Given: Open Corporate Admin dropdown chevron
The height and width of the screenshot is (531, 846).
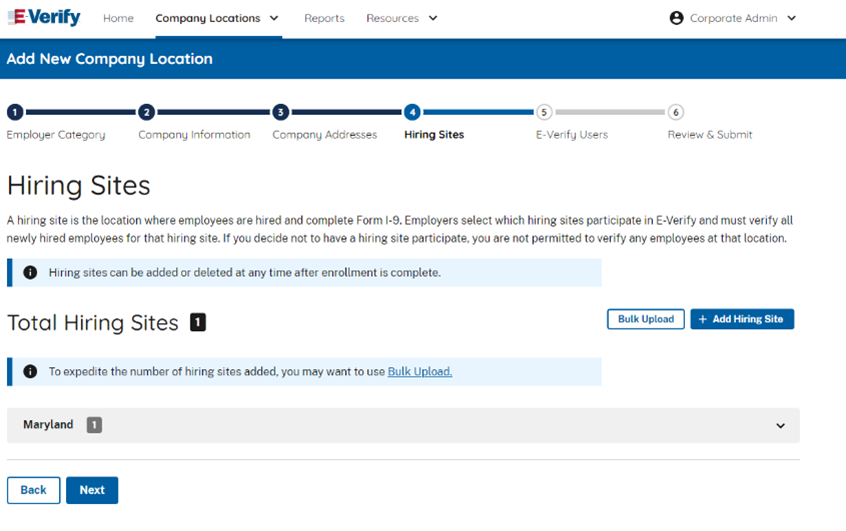Looking at the screenshot, I should coord(792,18).
